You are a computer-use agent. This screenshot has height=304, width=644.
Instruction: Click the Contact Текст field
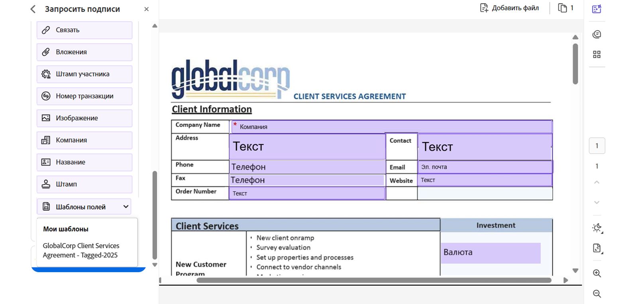pyautogui.click(x=485, y=147)
